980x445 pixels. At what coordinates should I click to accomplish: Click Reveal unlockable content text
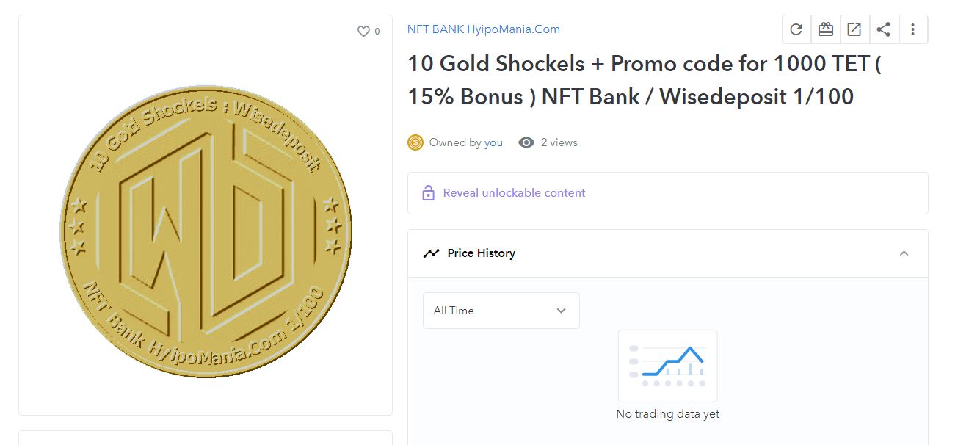click(514, 193)
